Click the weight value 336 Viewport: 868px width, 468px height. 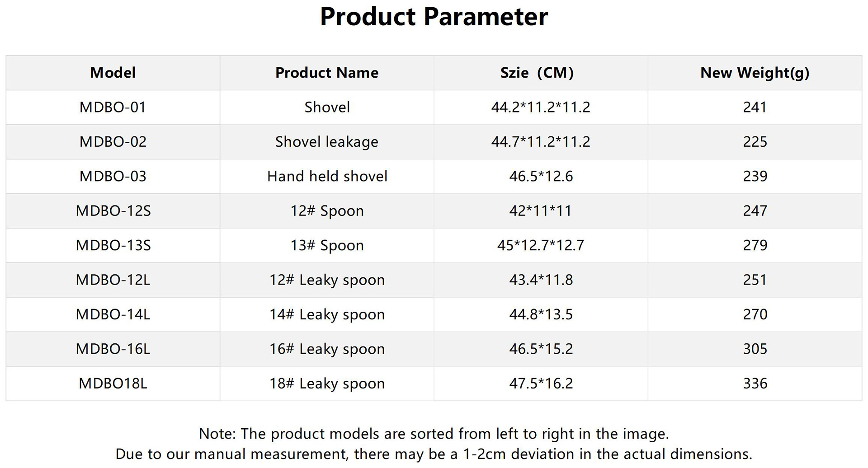755,384
